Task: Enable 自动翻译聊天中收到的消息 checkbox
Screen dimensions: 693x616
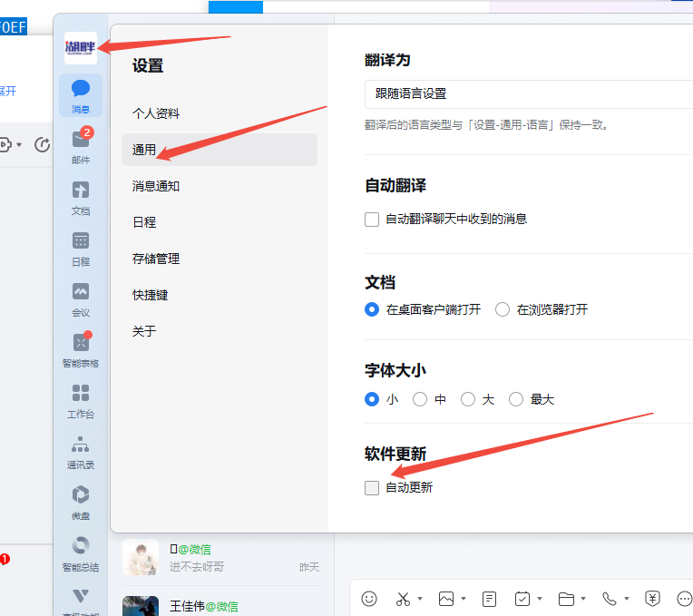Action: 372,219
